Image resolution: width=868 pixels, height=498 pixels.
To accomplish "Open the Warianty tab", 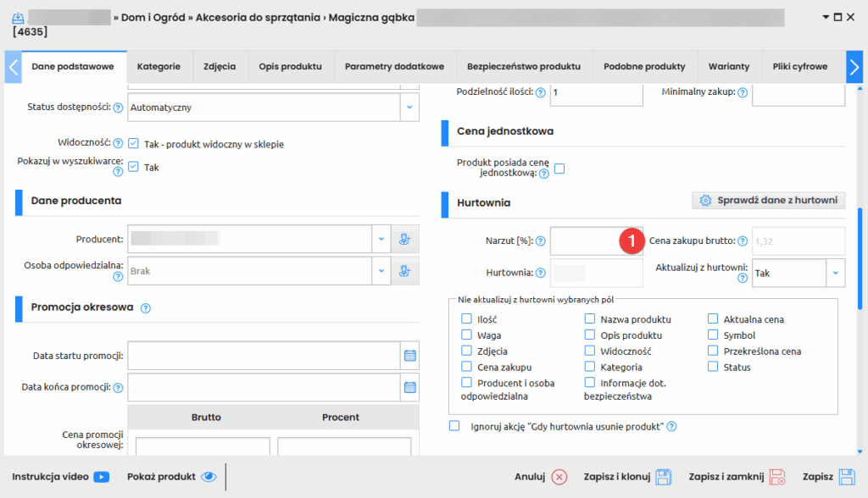I will point(729,67).
